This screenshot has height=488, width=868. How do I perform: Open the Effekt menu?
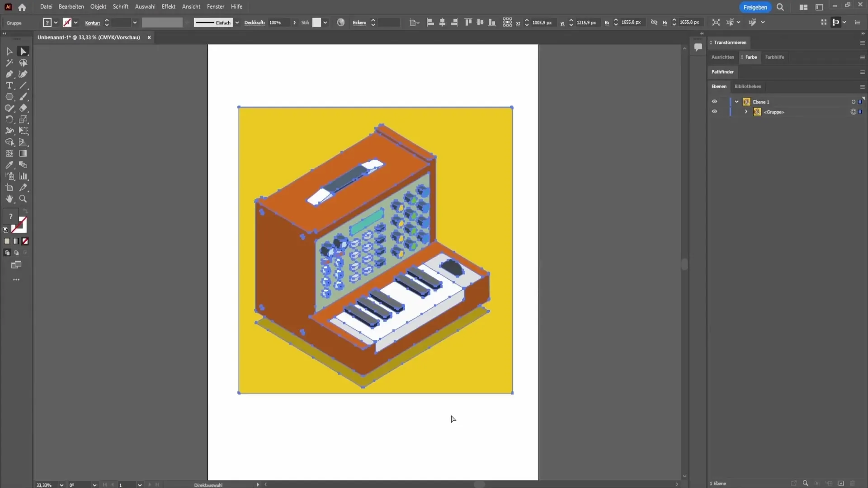[x=169, y=7]
